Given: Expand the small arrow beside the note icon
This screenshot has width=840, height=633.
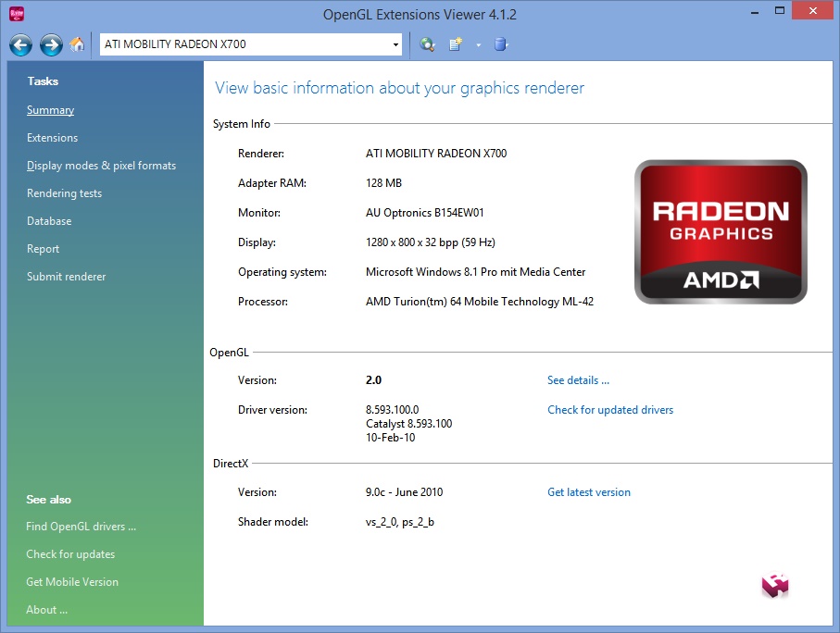Looking at the screenshot, I should click(x=479, y=45).
